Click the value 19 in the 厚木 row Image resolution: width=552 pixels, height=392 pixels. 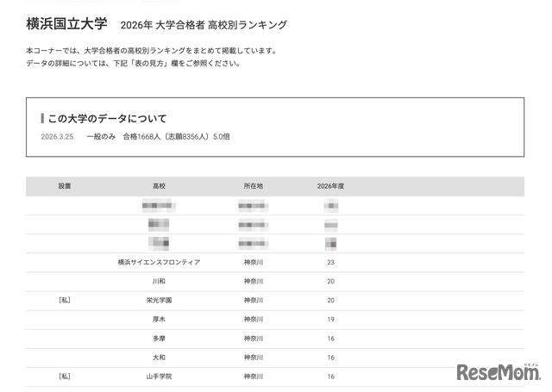330,320
